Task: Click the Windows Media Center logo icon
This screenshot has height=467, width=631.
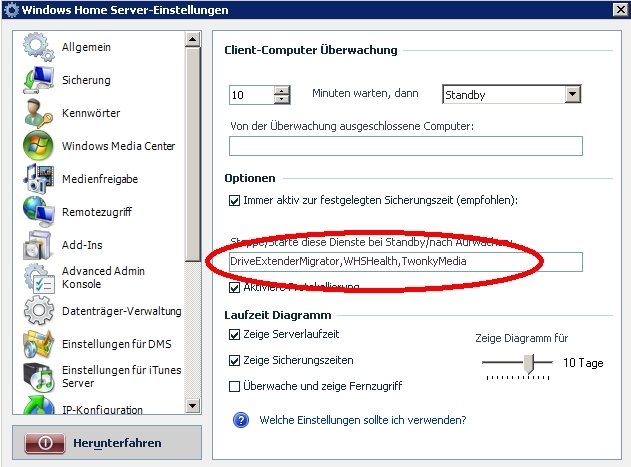Action: click(38, 146)
